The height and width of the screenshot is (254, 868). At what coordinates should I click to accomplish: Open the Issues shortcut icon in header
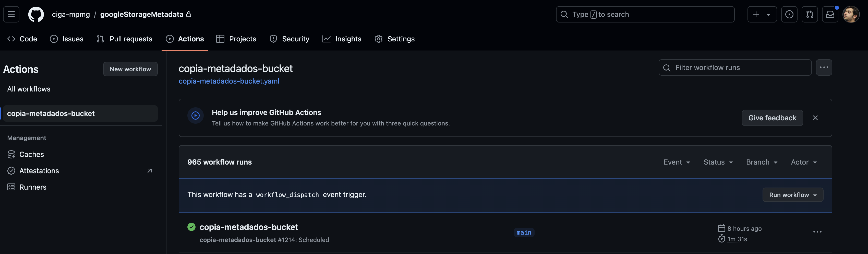789,14
